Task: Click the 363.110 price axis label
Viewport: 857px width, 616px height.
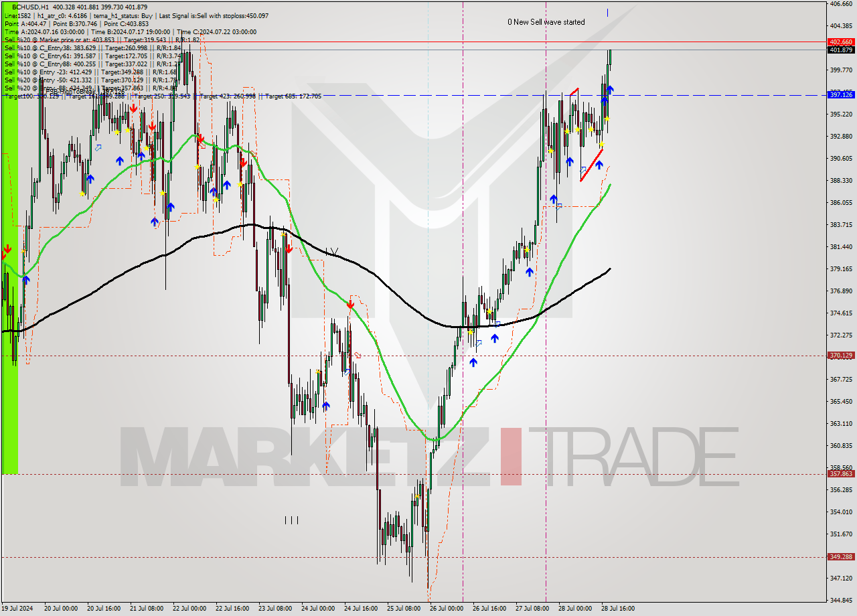Action: pos(841,424)
